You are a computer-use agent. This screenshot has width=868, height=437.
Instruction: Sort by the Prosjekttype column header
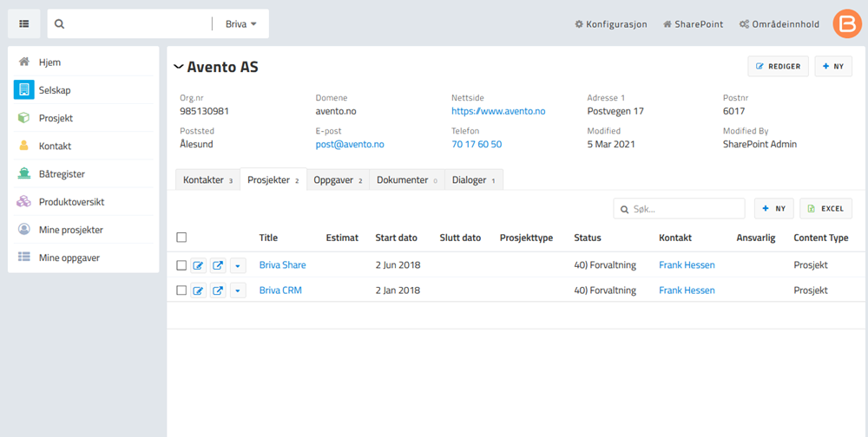tap(526, 238)
